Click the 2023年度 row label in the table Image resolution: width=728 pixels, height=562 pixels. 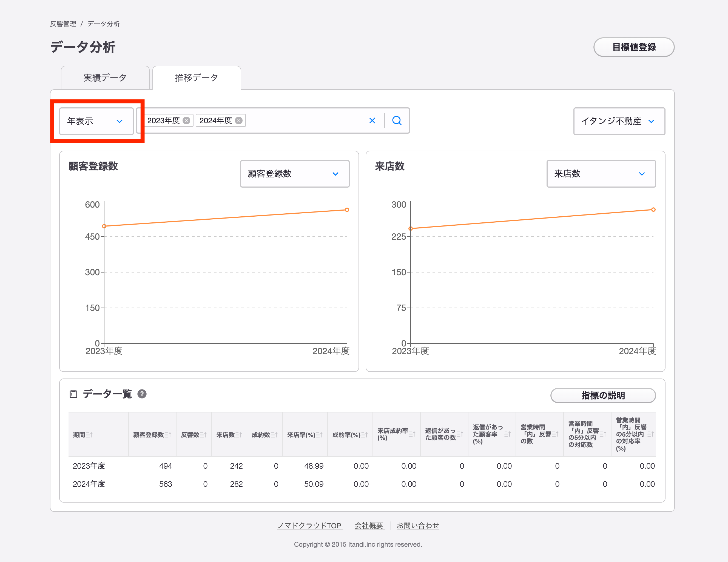pos(89,466)
